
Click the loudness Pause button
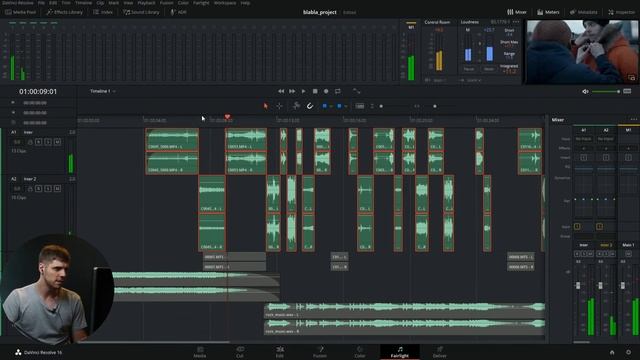coord(469,69)
